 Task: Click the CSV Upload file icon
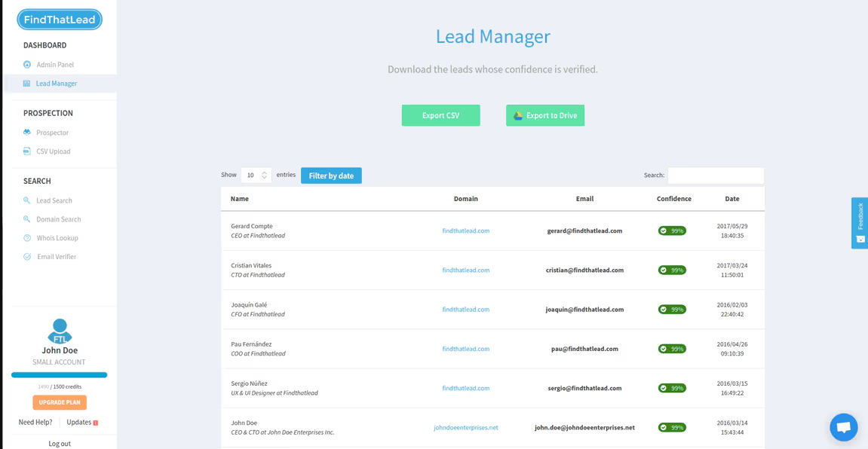coord(26,151)
